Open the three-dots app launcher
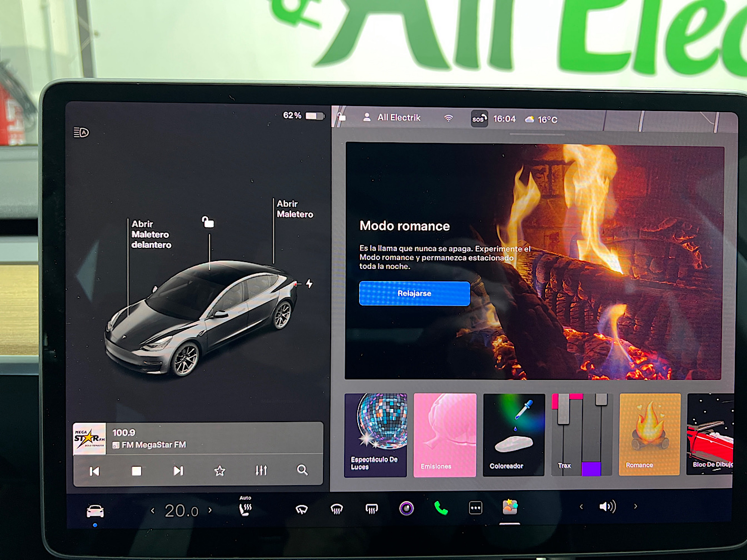The width and height of the screenshot is (747, 560). (475, 508)
